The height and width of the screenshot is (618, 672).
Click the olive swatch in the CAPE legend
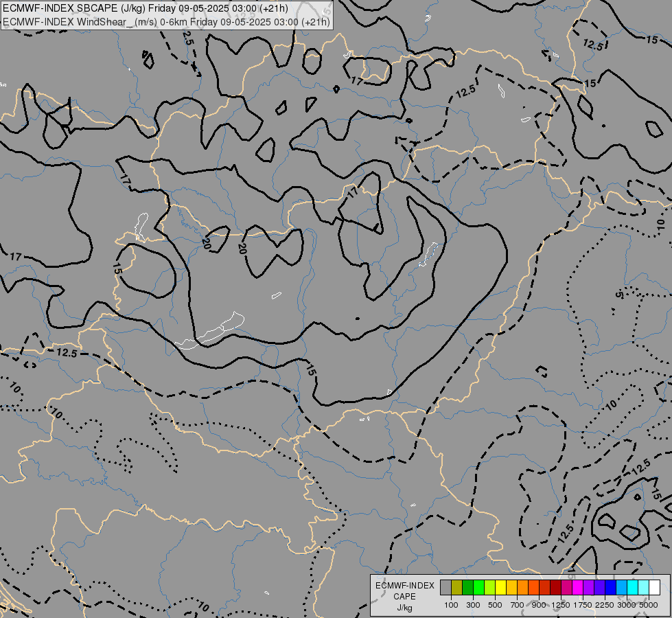point(457,587)
